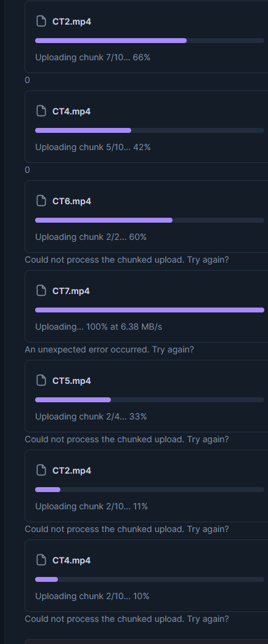The image size is (268, 644).
Task: Click the "Uploading chunk 7/10... 66%" status
Action: [92, 57]
